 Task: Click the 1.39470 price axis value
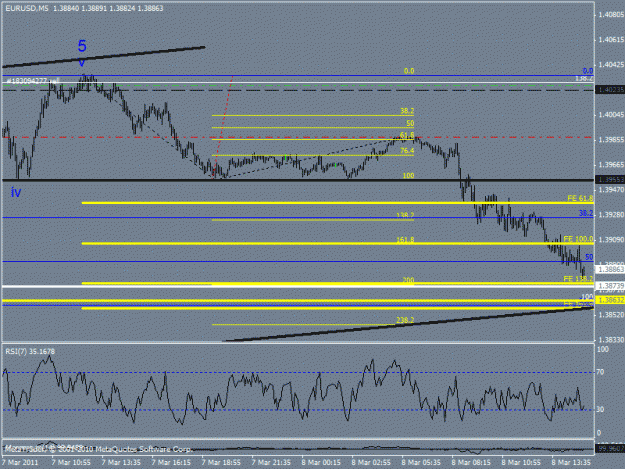(611, 190)
